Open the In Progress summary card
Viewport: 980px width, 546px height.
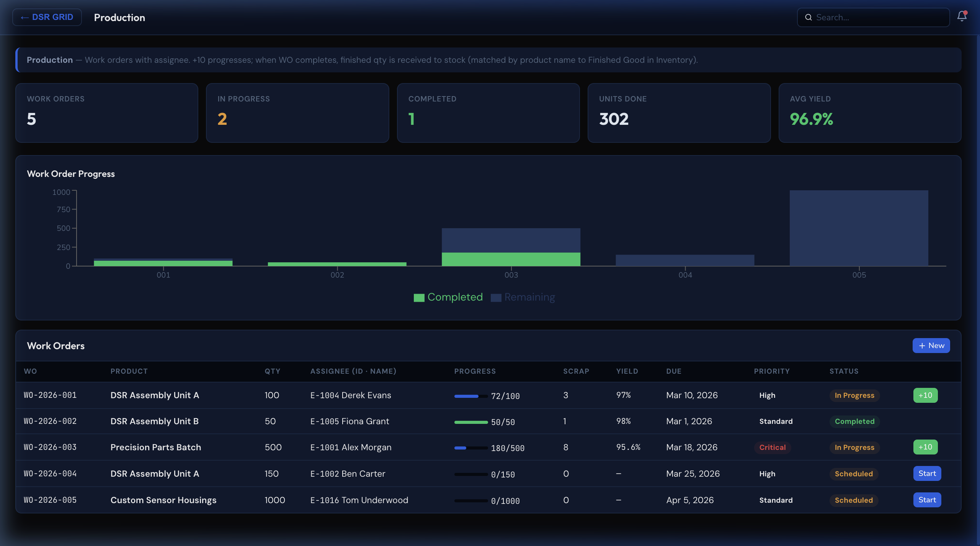tap(297, 113)
